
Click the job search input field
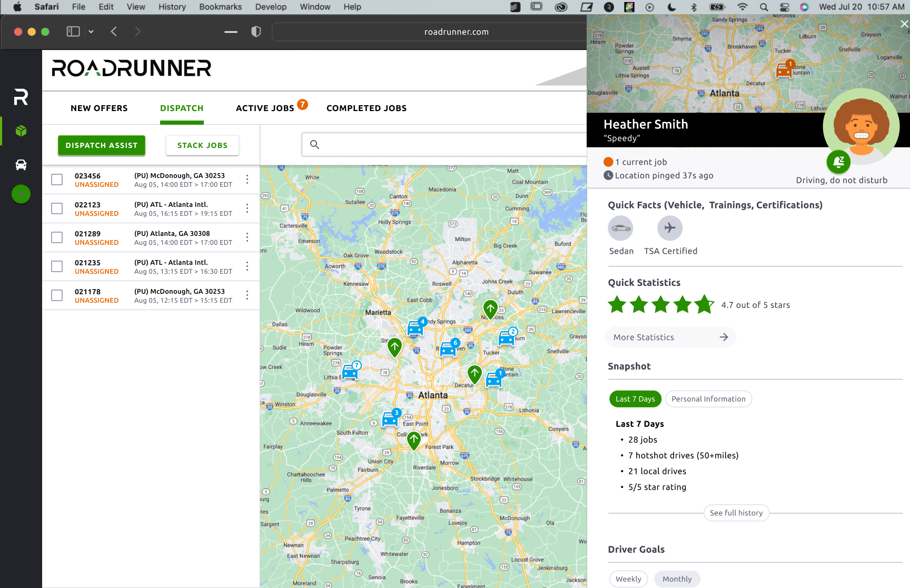click(x=444, y=144)
